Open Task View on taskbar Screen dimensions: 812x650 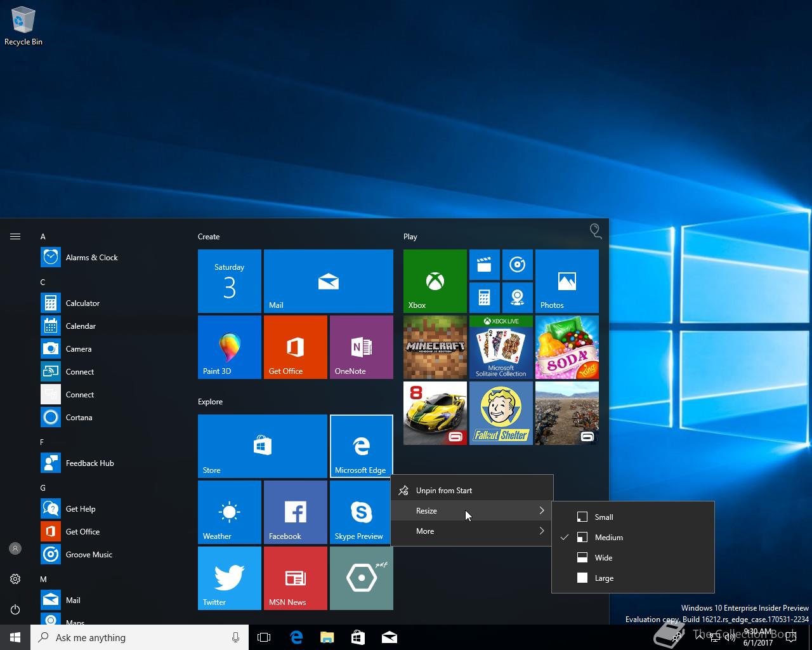264,637
